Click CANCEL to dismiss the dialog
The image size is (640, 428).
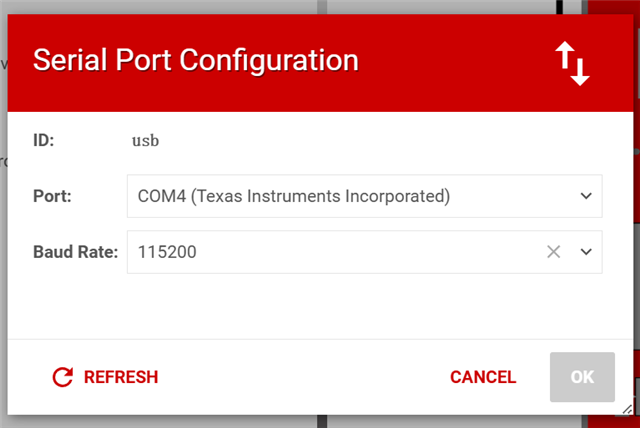483,377
